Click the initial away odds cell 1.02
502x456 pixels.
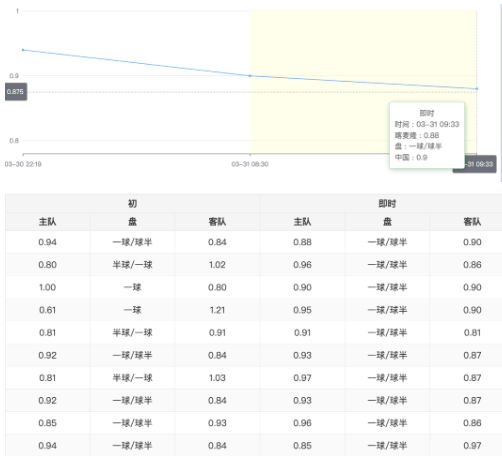click(217, 265)
